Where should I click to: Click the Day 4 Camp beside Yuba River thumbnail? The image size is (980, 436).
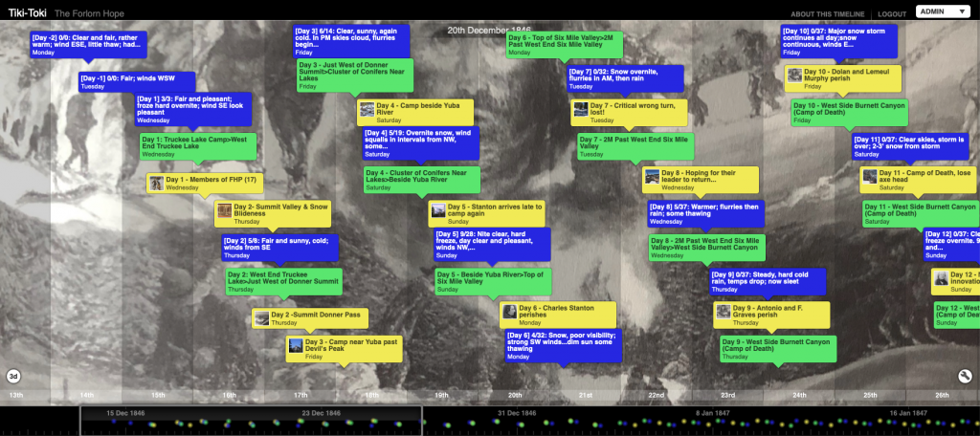pos(367,109)
